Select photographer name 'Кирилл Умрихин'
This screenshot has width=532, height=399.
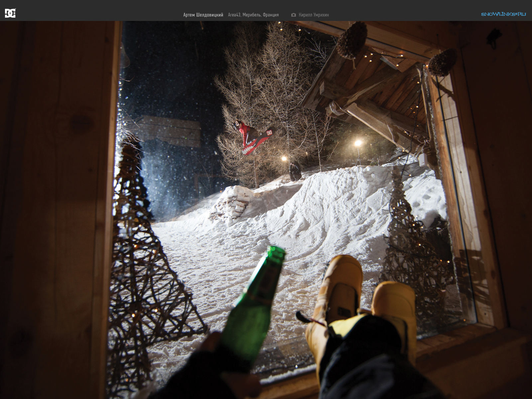click(314, 15)
